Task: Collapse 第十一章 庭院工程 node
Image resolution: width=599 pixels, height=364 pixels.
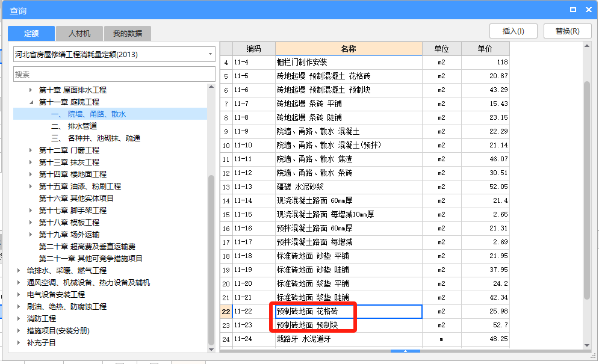Action: pyautogui.click(x=31, y=102)
